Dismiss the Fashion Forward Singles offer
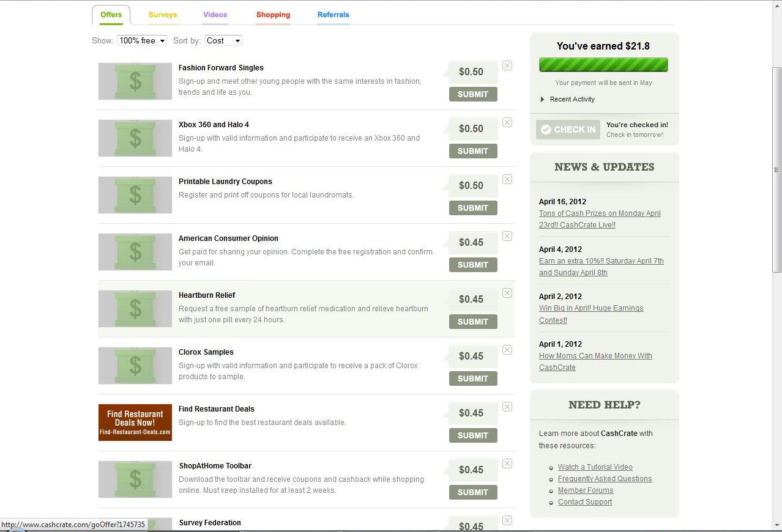 507,65
